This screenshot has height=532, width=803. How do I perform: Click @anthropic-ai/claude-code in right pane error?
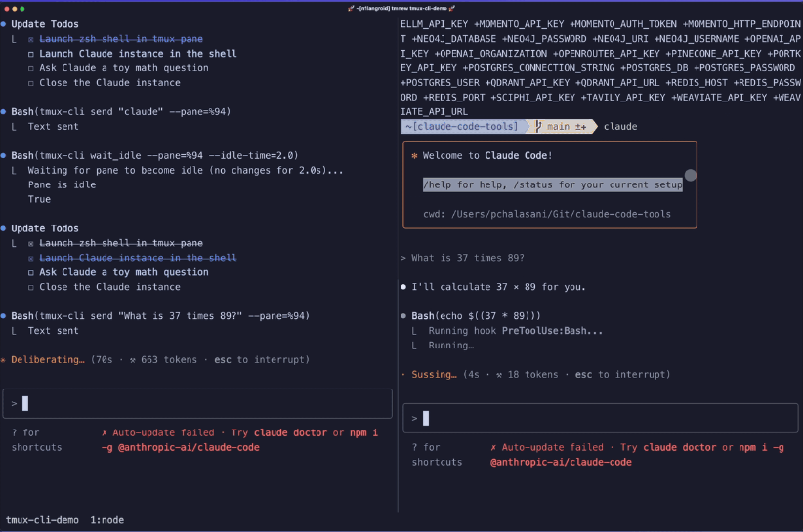[x=561, y=463]
